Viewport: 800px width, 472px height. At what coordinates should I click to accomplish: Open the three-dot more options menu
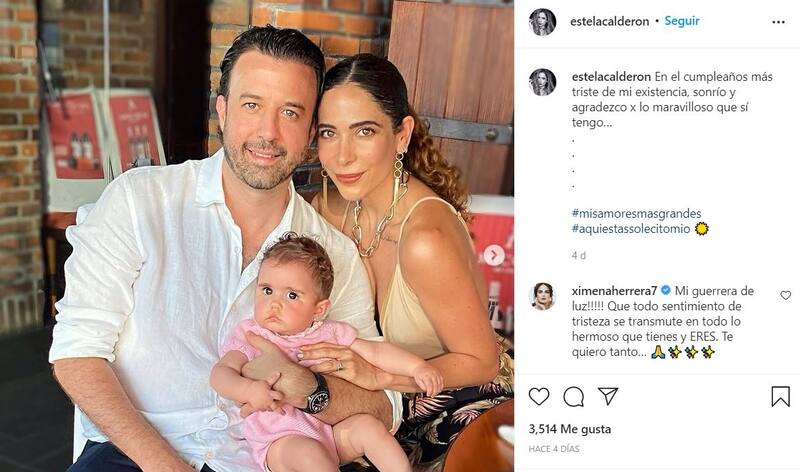pos(778,22)
